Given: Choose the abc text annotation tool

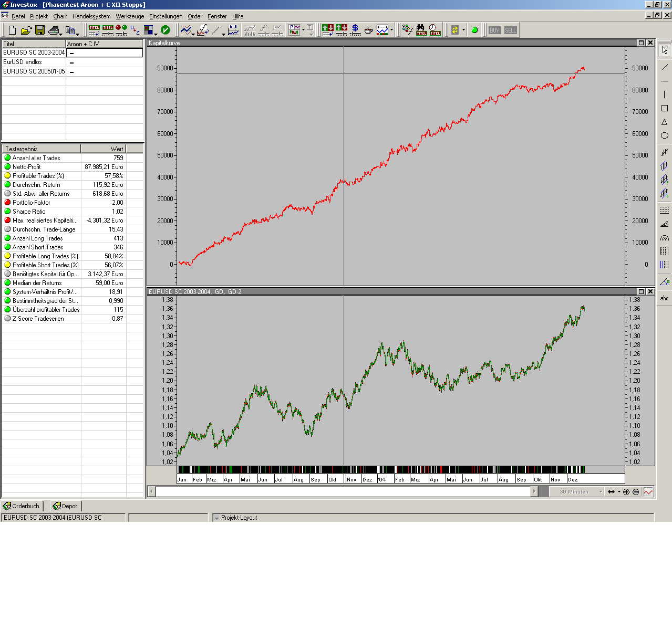Looking at the screenshot, I should click(664, 298).
